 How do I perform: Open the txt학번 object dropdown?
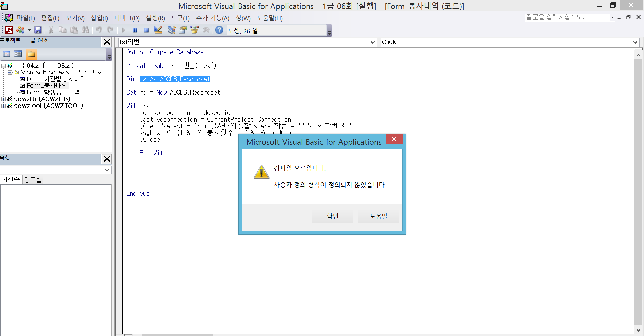tap(372, 42)
